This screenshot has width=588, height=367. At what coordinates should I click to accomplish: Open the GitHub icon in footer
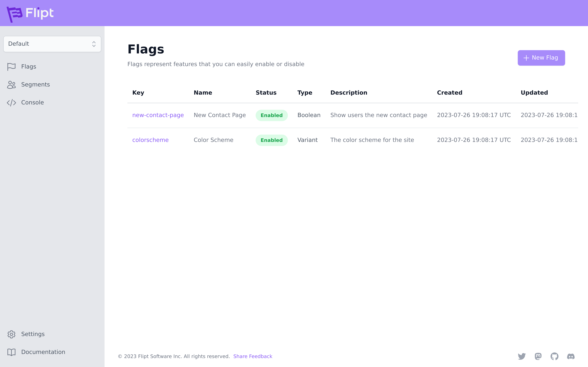pyautogui.click(x=554, y=356)
